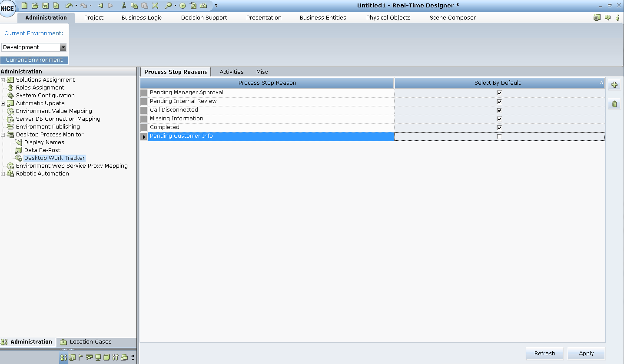
Task: Click the Search magnifier icon
Action: click(168, 6)
